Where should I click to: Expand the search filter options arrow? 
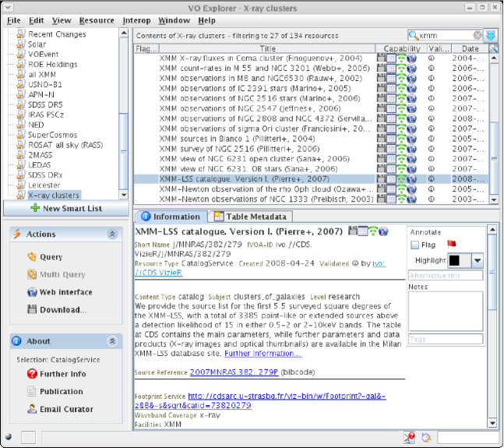(x=491, y=35)
